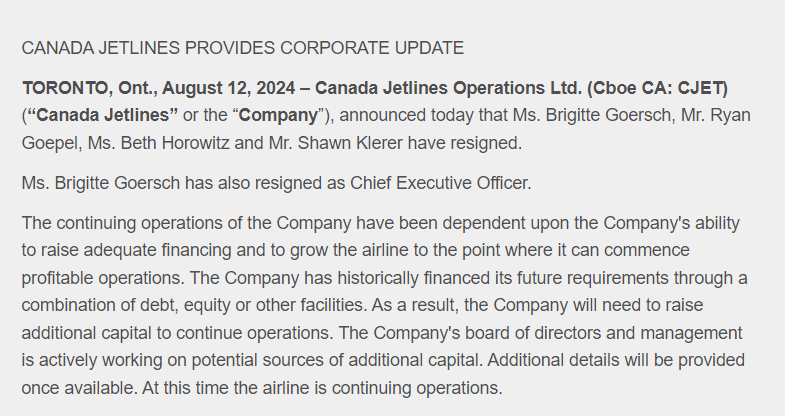
Task: Click the phrase 'potential sources of additional capital'
Action: 335,360
